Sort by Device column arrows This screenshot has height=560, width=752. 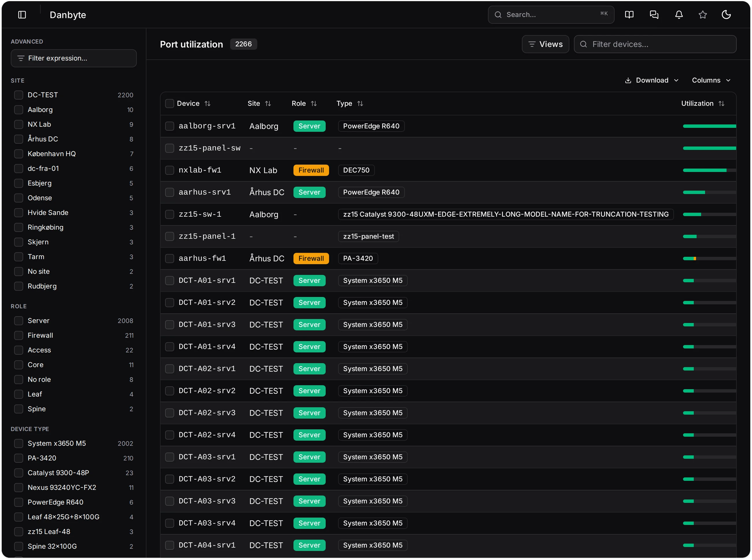[x=207, y=103]
